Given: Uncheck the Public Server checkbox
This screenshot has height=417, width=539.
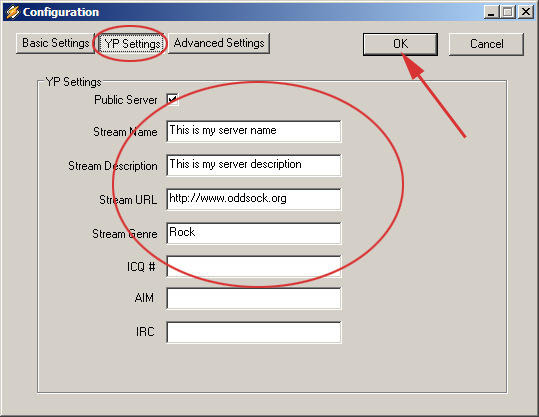Looking at the screenshot, I should 173,100.
